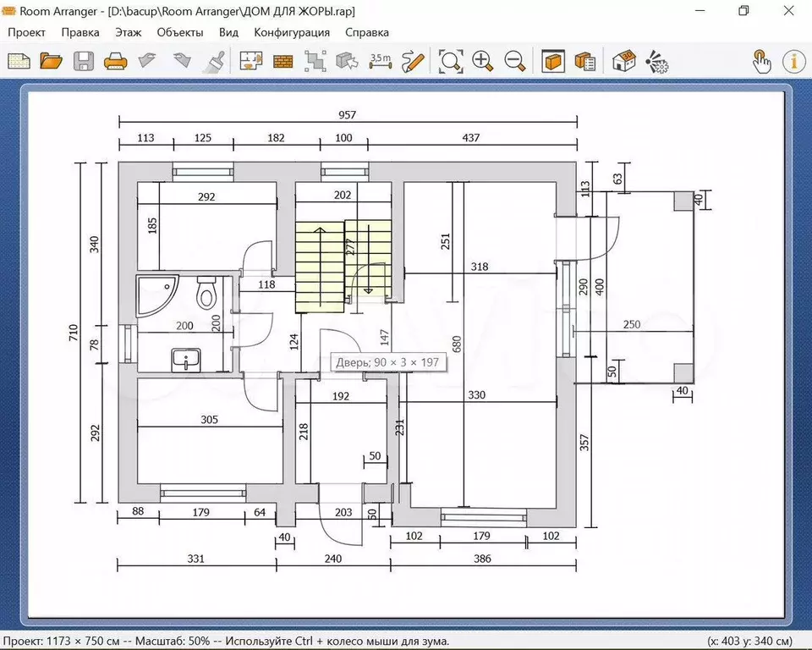This screenshot has height=650, width=812.
Task: Click the 330 dimension in the large room
Action: click(x=476, y=395)
